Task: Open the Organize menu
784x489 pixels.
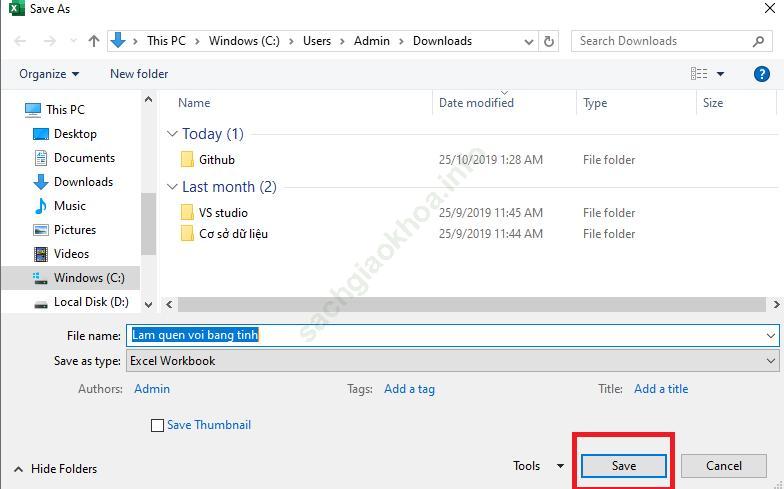Action: (x=49, y=74)
